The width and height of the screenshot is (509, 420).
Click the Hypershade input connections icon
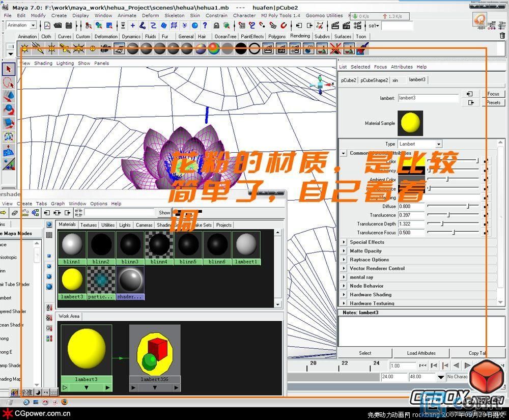(x=47, y=213)
